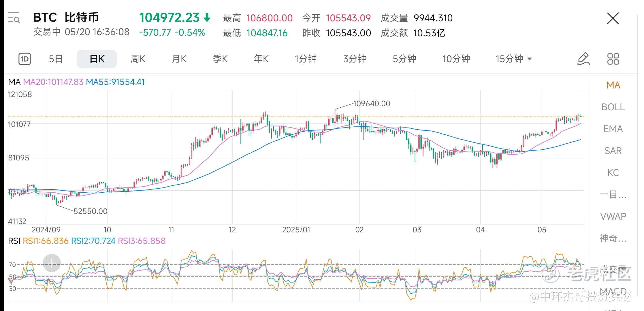Viewport: 644px width, 311px height.
Task: Click the MA20 pink legend label
Action: click(53, 82)
